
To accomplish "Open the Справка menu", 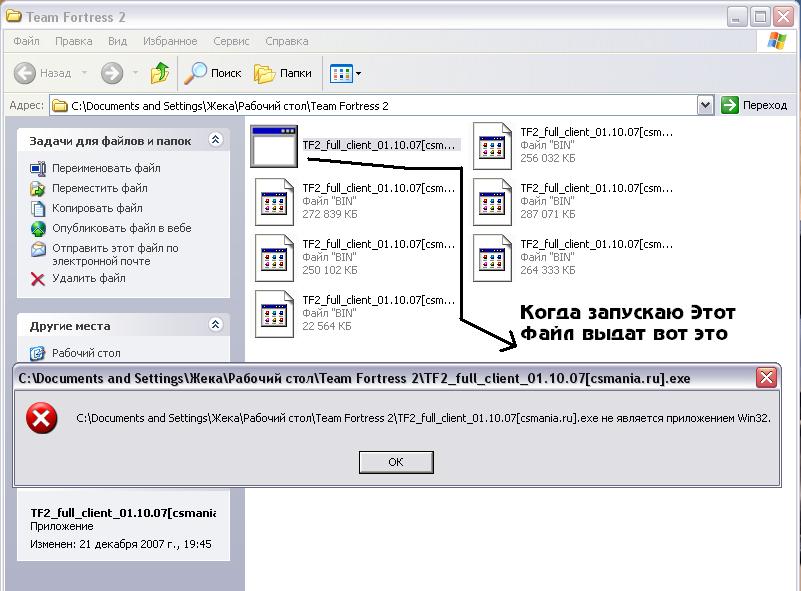I will (x=287, y=41).
